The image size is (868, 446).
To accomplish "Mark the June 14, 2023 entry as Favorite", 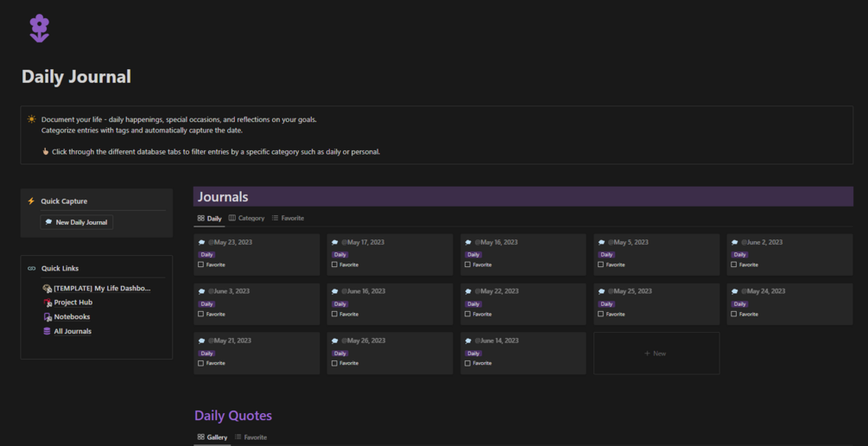I will (467, 363).
